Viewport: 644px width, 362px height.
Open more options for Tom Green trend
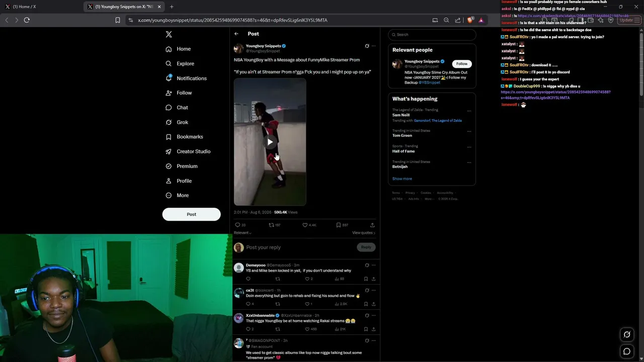469,131
